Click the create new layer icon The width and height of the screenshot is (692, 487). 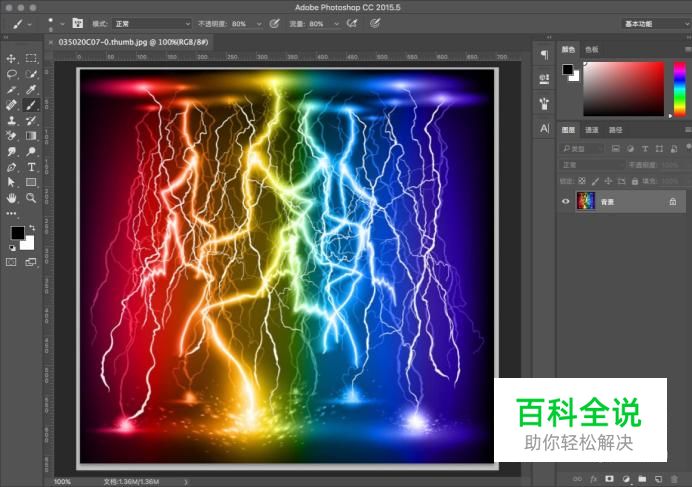[658, 480]
